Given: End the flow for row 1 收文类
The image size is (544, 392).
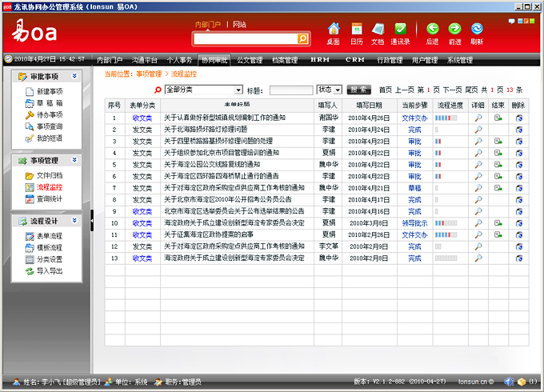Looking at the screenshot, I should (498, 118).
